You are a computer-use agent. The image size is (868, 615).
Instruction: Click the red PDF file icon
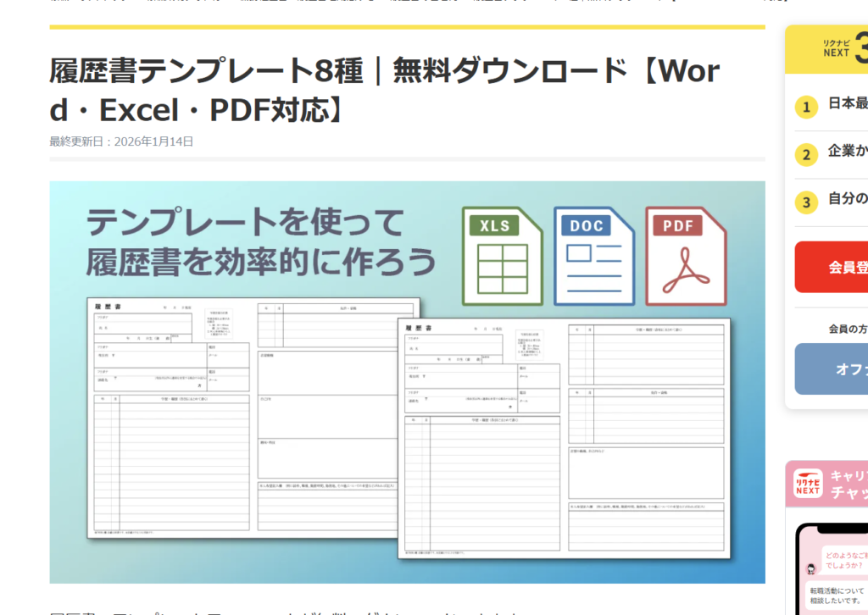(x=686, y=256)
